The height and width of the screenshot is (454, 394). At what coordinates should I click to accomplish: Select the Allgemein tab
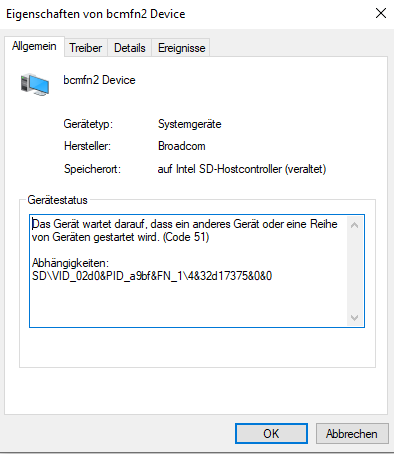coord(34,46)
